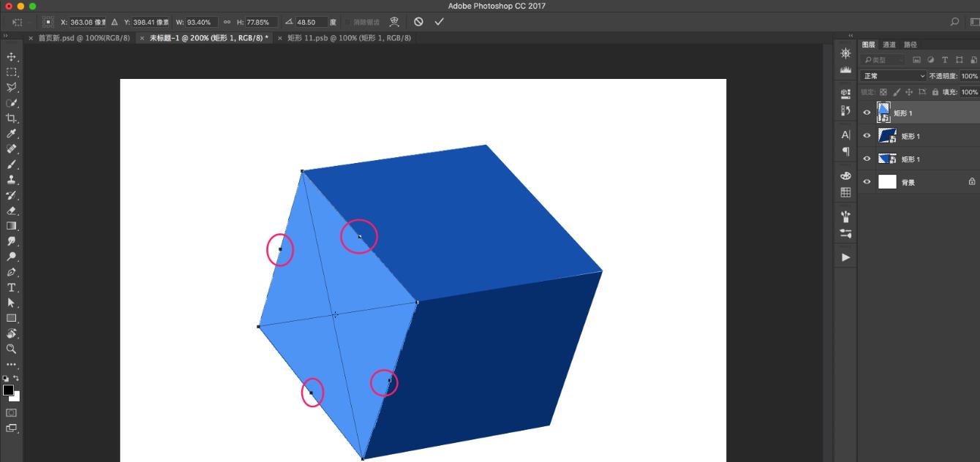980x462 pixels.
Task: Toggle the link between width and height
Action: [x=227, y=22]
